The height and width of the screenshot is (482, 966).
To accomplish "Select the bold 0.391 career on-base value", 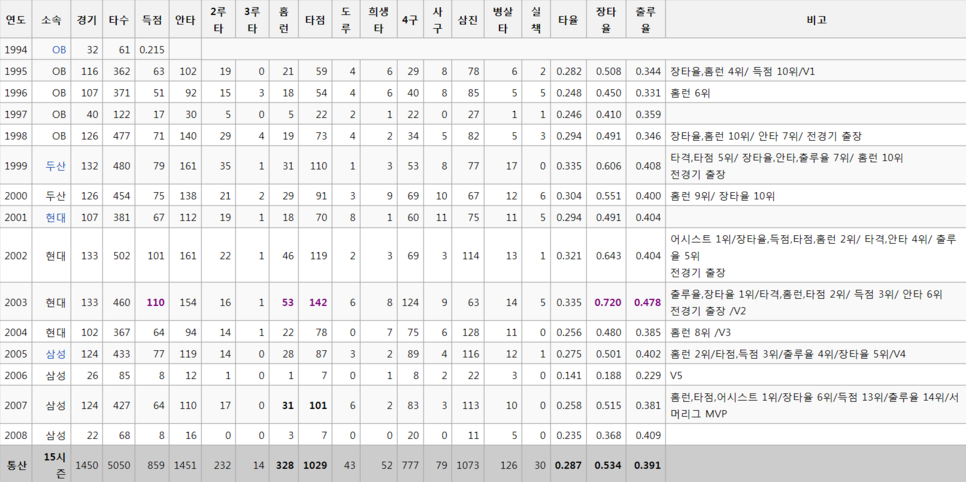I will pyautogui.click(x=647, y=465).
